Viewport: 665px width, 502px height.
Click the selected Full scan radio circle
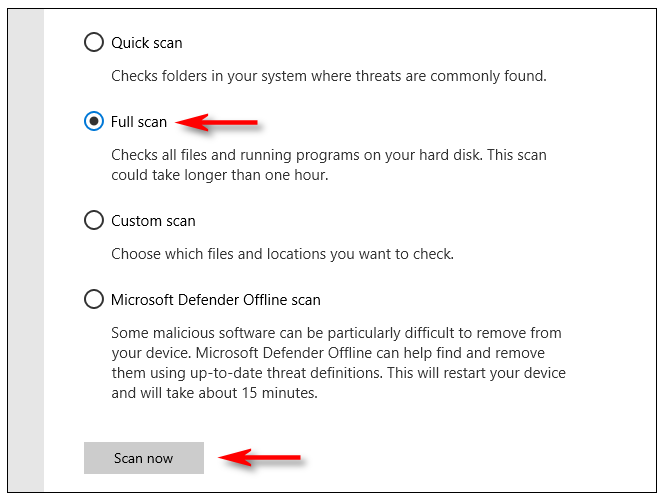click(94, 121)
